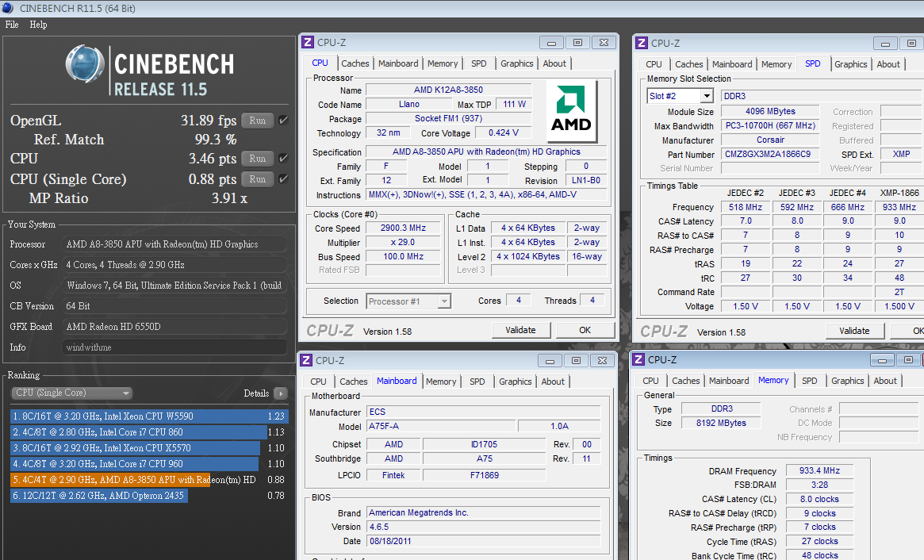The width and height of the screenshot is (924, 560).
Task: Click the Z icon of the Memory CPU-Z window
Action: [x=638, y=359]
